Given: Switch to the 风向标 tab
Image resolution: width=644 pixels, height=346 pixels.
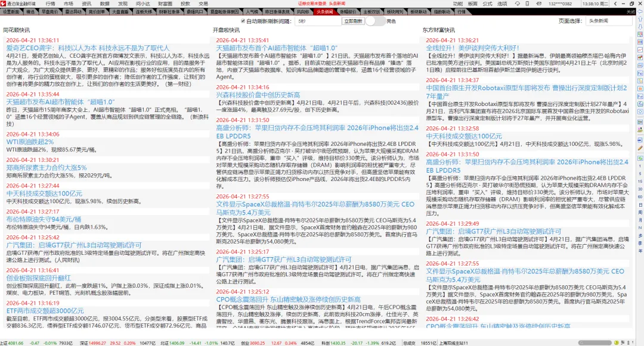Looking at the screenshot, I should coord(303,12).
